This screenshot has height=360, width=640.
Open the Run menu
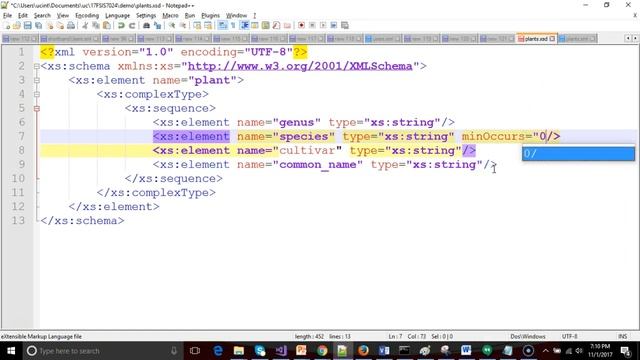click(x=190, y=16)
